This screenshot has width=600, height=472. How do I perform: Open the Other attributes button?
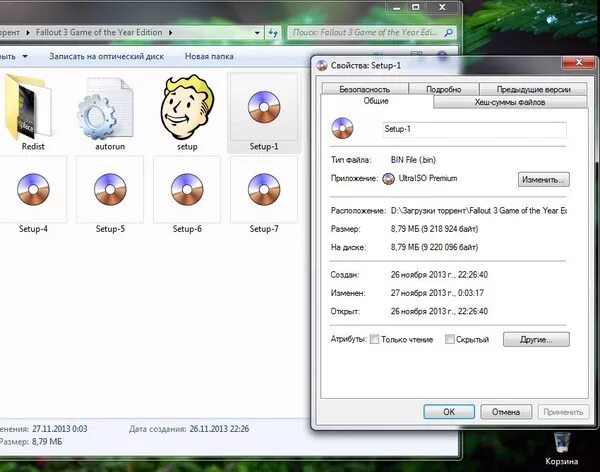point(536,339)
